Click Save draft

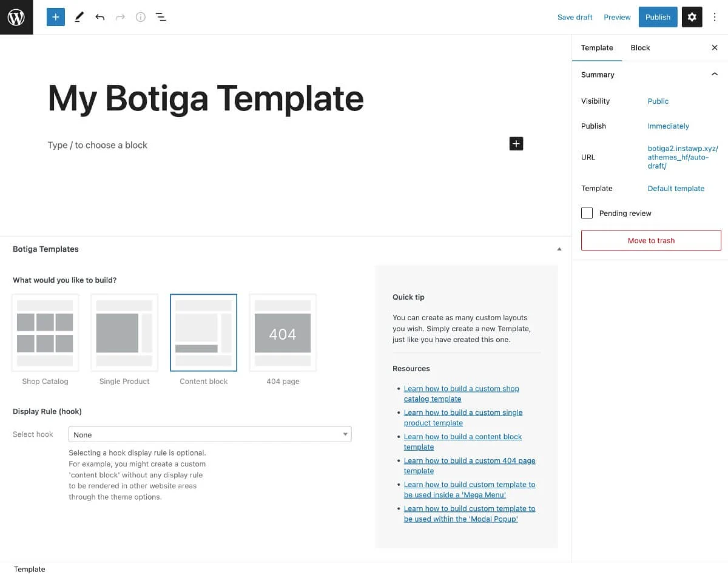[575, 17]
